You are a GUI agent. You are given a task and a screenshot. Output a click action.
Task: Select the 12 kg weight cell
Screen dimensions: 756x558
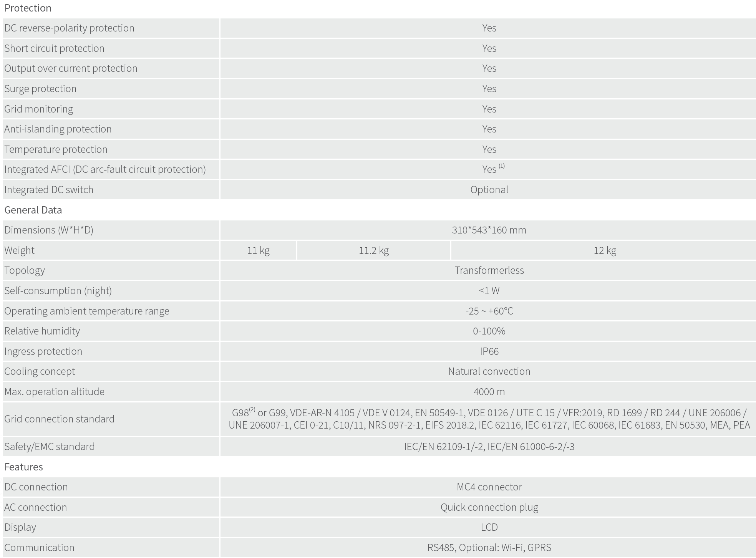pos(605,250)
